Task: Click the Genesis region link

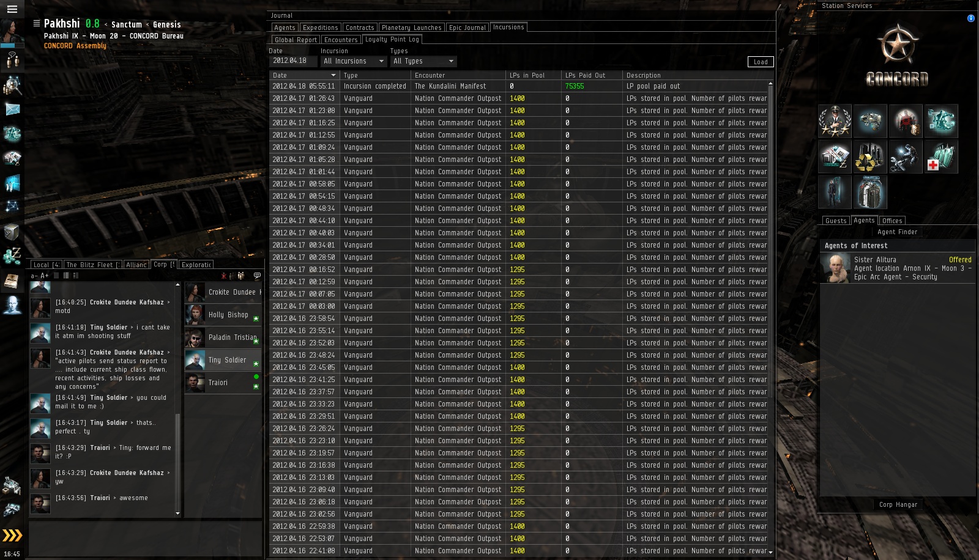Action: pos(167,24)
